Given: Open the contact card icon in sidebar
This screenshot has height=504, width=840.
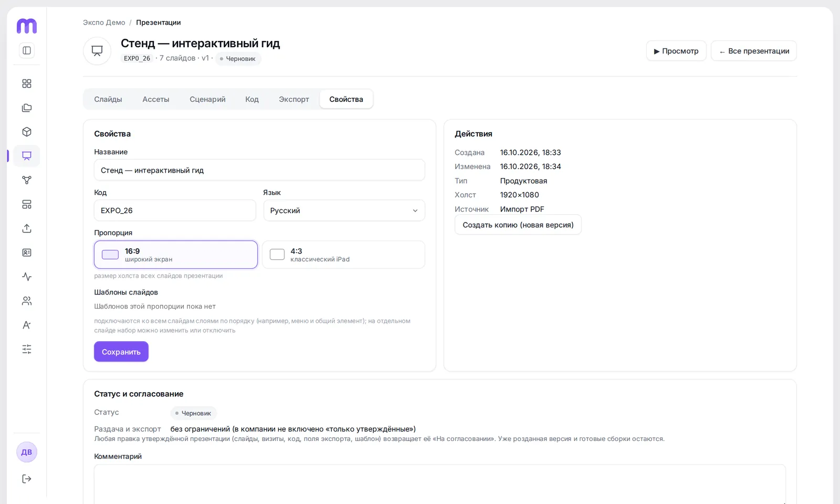Looking at the screenshot, I should (x=27, y=253).
